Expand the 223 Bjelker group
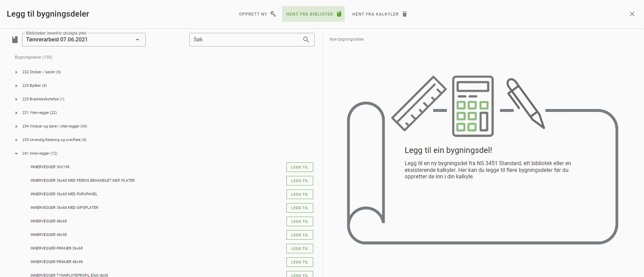Screen dimensions: 644x277 pos(16,86)
